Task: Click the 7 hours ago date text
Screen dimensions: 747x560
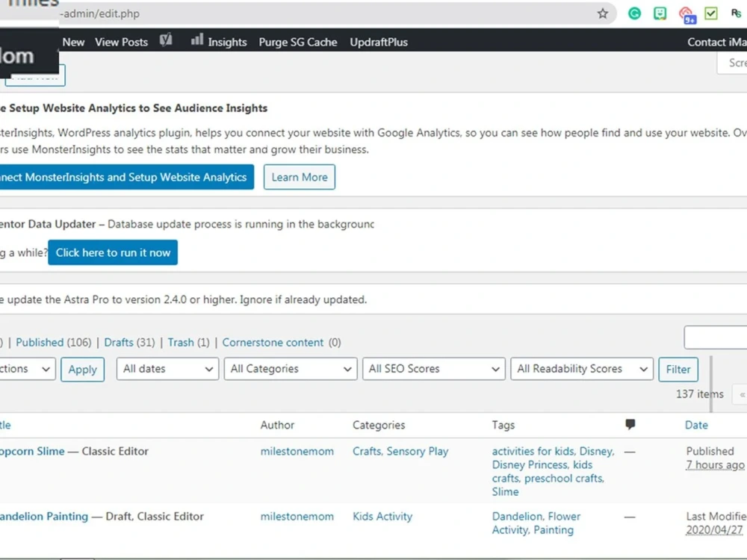Action: click(715, 464)
